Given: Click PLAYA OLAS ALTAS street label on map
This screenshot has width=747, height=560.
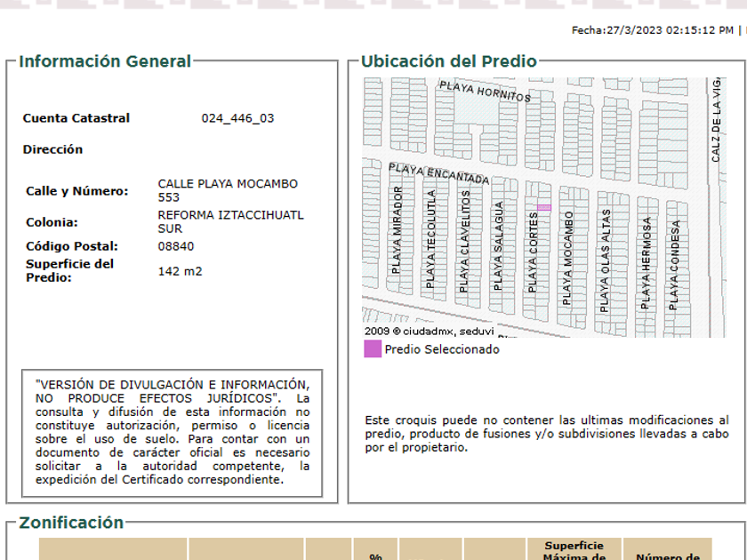Looking at the screenshot, I should click(x=605, y=260).
